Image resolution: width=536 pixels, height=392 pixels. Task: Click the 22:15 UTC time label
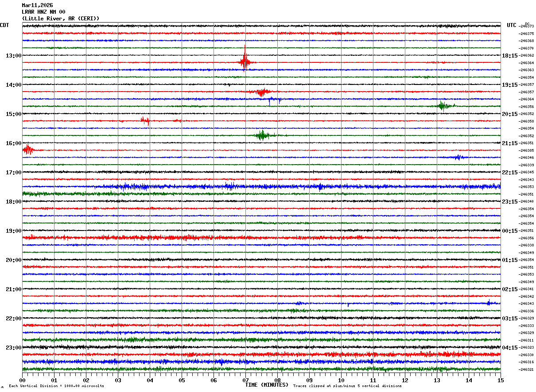click(510, 173)
